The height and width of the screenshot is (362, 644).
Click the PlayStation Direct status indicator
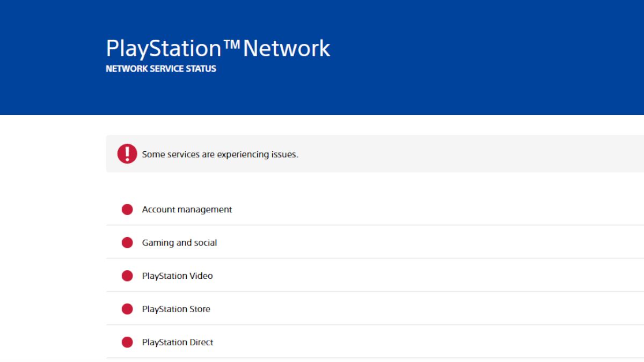tap(127, 342)
